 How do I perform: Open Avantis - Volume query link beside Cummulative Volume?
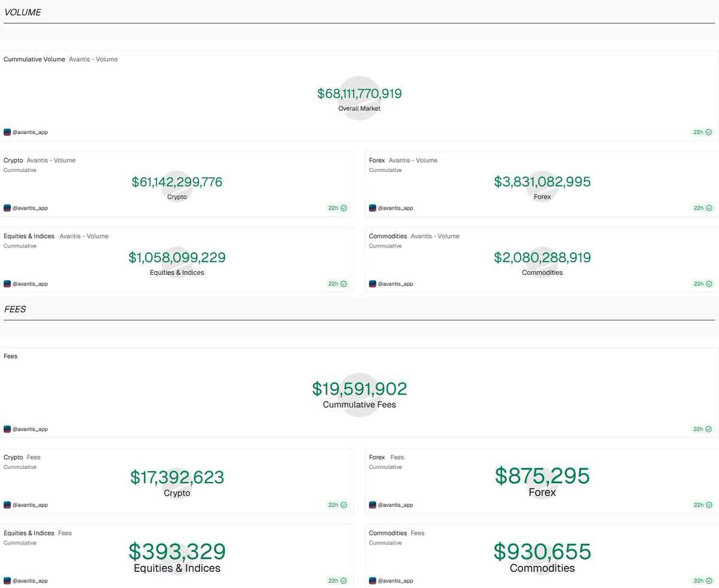coord(93,59)
